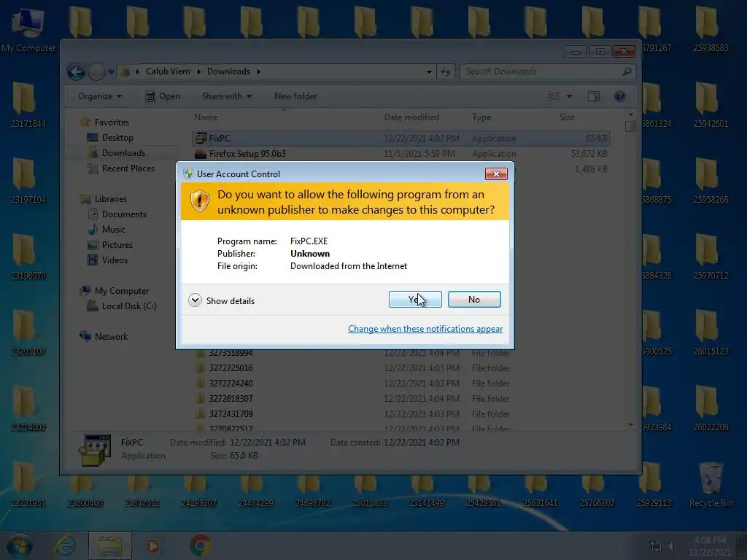Image resolution: width=747 pixels, height=560 pixels.
Task: Open the Organize menu
Action: tap(99, 96)
